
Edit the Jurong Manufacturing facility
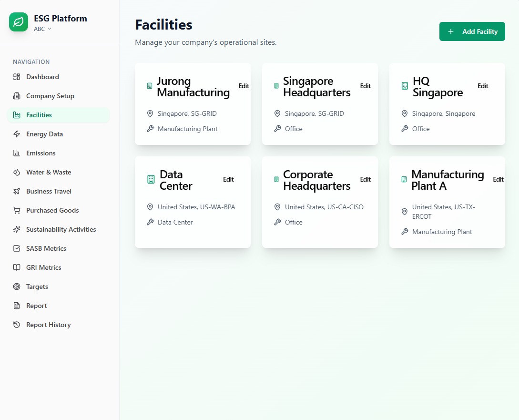tap(244, 86)
